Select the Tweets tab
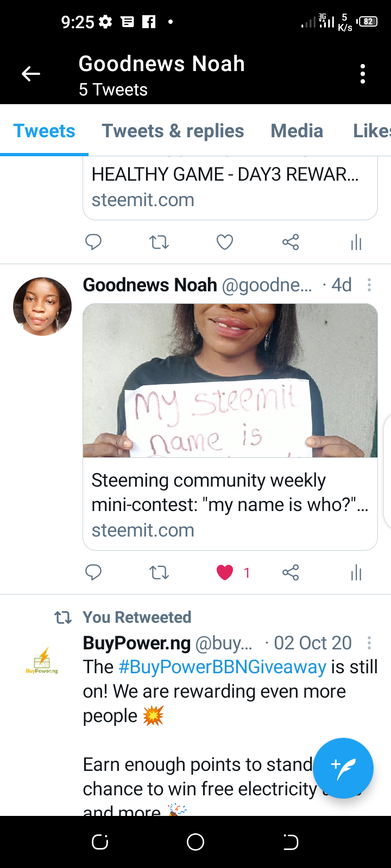This screenshot has height=868, width=391. pos(44,131)
